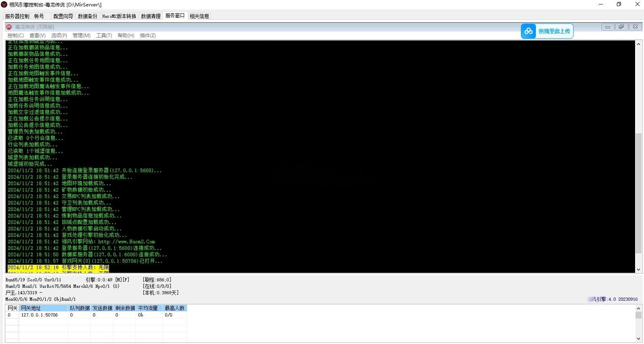Select the 服务窗口 tab

[175, 16]
